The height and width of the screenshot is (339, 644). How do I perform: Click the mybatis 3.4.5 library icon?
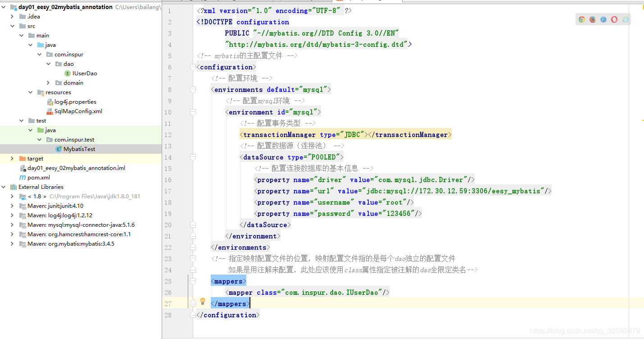(x=23, y=244)
